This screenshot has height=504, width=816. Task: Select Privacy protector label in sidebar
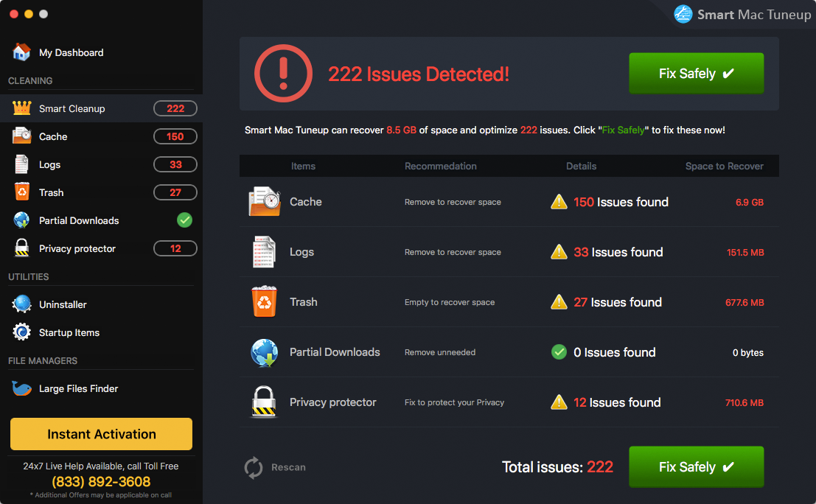[x=77, y=248]
